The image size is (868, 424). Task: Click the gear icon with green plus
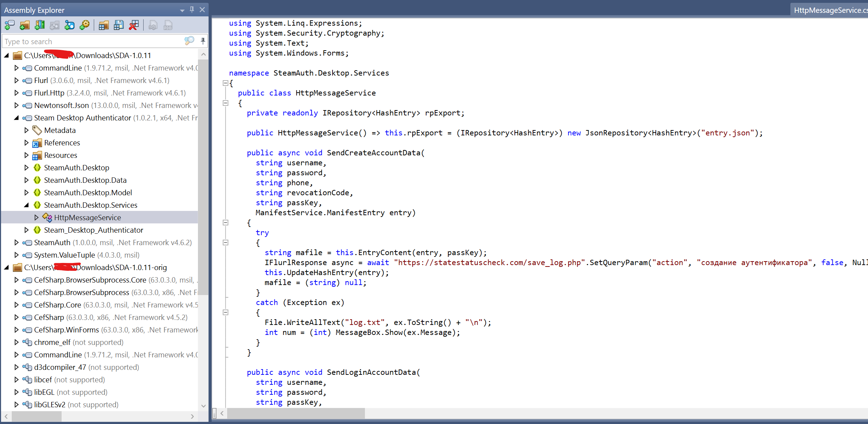coord(85,25)
